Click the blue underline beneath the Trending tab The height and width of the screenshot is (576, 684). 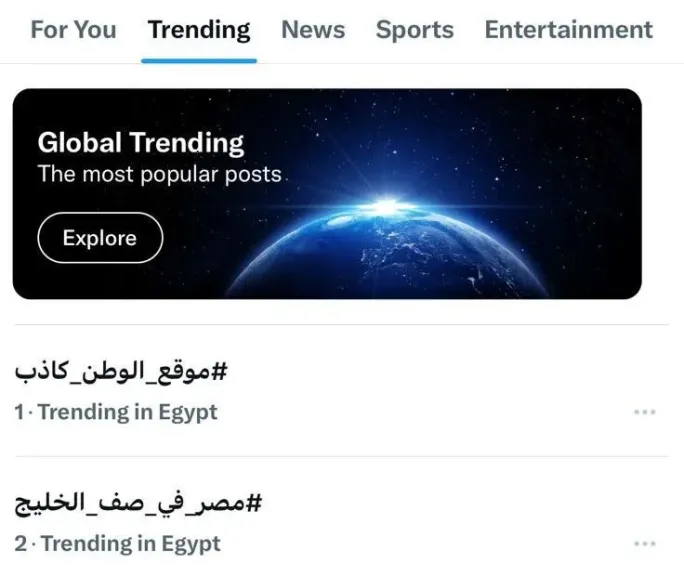(x=199, y=60)
